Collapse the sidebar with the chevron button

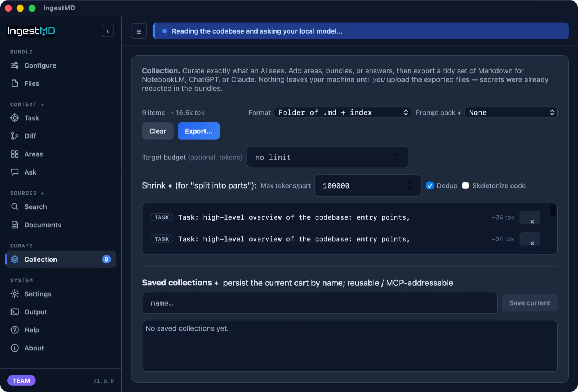pyautogui.click(x=108, y=31)
